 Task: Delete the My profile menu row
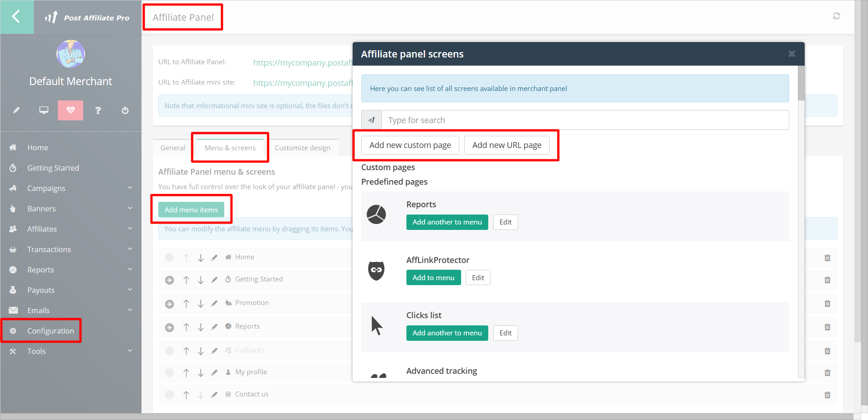coord(827,372)
